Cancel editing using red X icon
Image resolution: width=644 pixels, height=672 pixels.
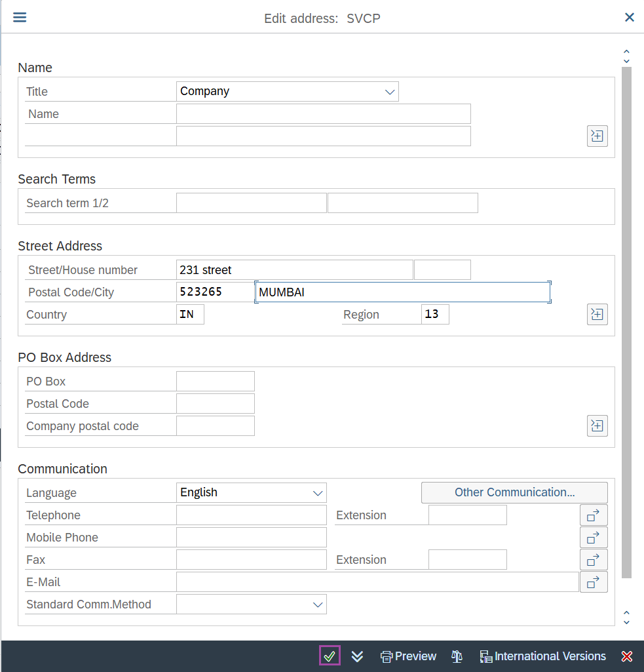(627, 656)
